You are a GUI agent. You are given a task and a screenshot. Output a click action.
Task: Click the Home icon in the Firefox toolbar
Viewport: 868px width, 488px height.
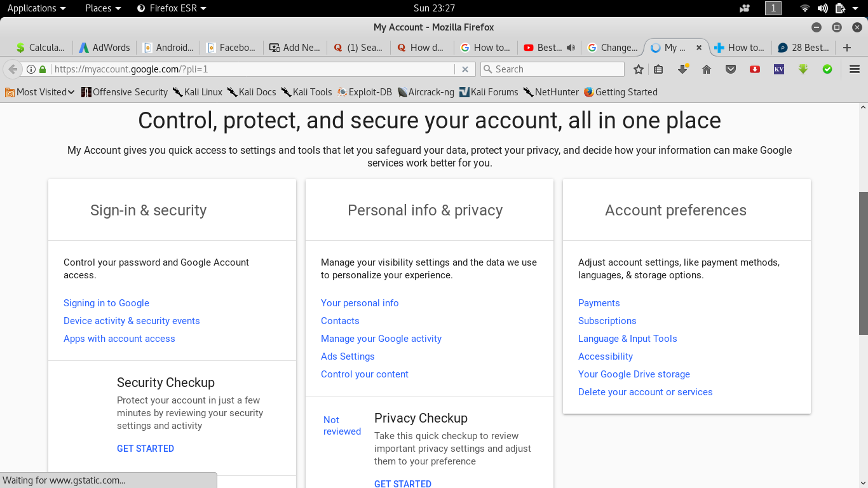706,69
